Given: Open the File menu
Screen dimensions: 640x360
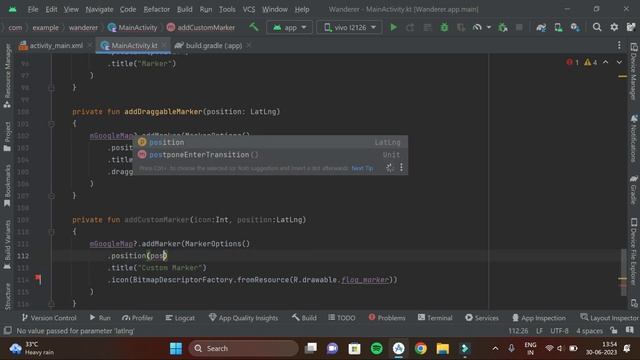Looking at the screenshot, I should click(33, 9).
